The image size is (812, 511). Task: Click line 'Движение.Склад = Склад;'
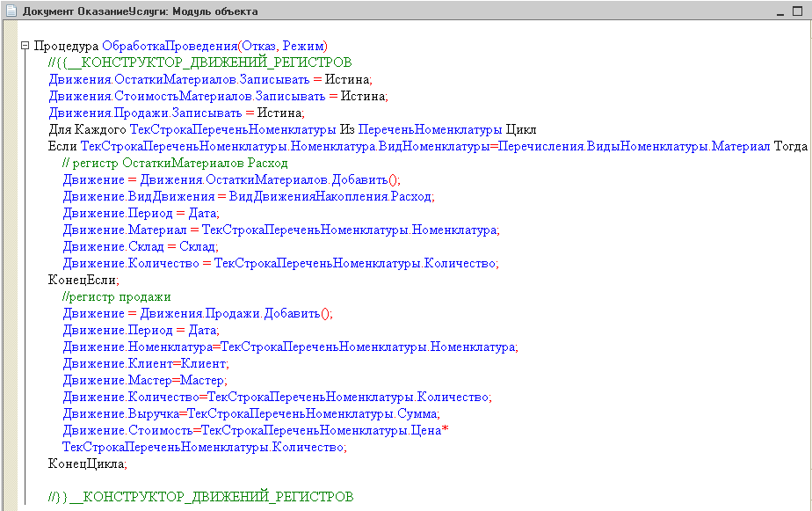tap(141, 246)
